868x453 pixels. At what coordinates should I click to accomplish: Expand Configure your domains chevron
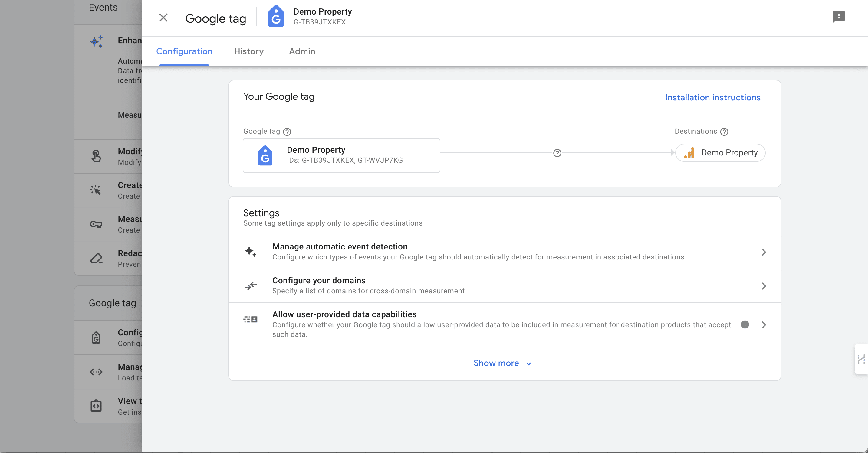(764, 286)
